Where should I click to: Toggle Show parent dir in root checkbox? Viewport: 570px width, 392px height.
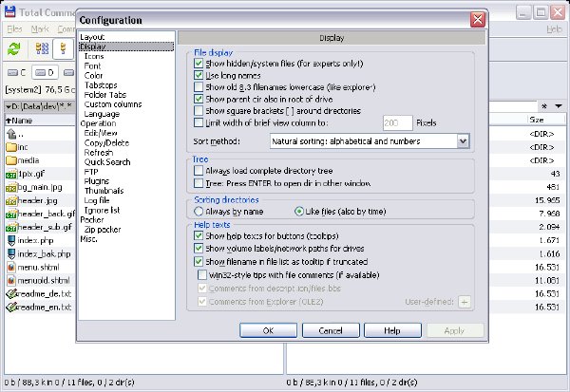[x=199, y=99]
